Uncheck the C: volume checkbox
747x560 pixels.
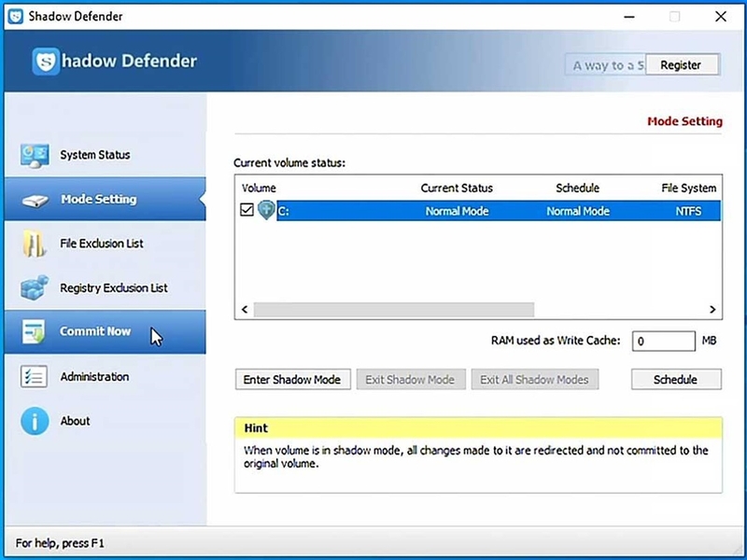click(x=247, y=209)
